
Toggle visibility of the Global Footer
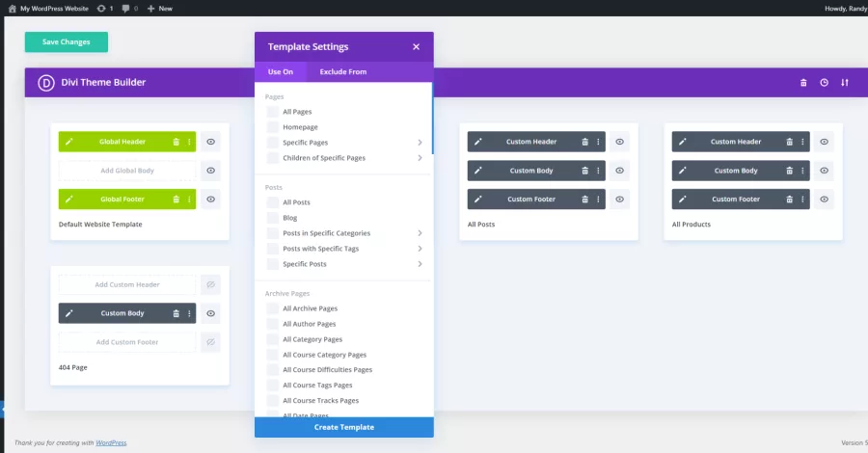tap(211, 200)
